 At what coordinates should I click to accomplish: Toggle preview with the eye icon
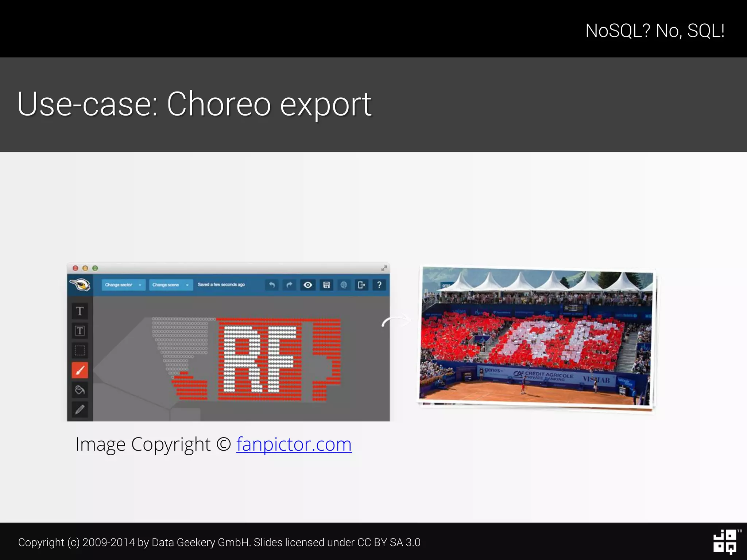point(308,285)
